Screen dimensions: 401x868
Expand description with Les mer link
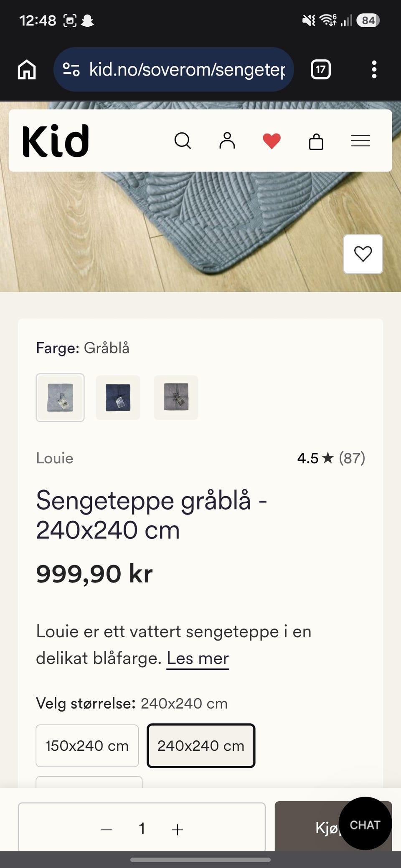tap(198, 659)
